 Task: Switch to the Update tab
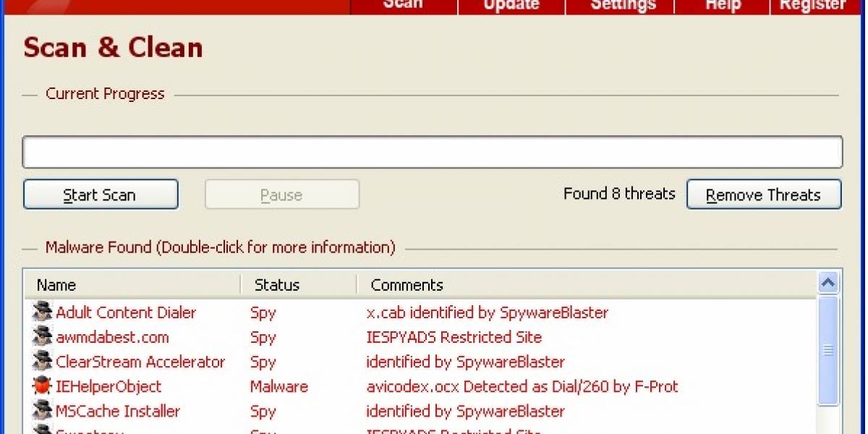click(511, 6)
